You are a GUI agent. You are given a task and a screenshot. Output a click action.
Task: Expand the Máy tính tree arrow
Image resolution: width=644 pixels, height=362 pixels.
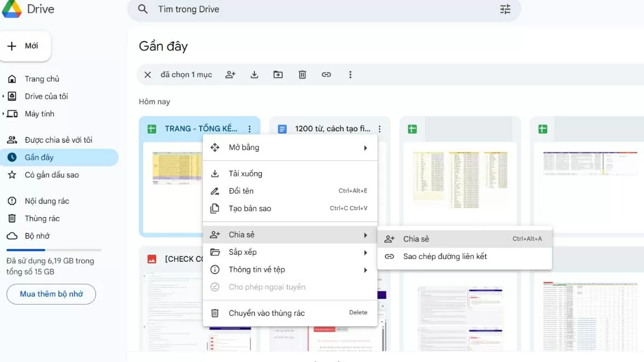(3, 114)
